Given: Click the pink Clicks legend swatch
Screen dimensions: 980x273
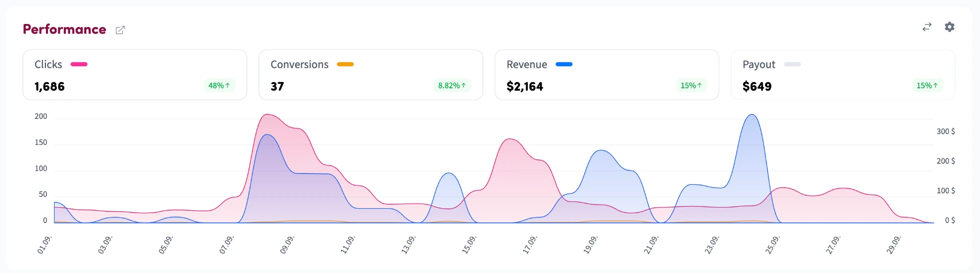Looking at the screenshot, I should pos(79,64).
